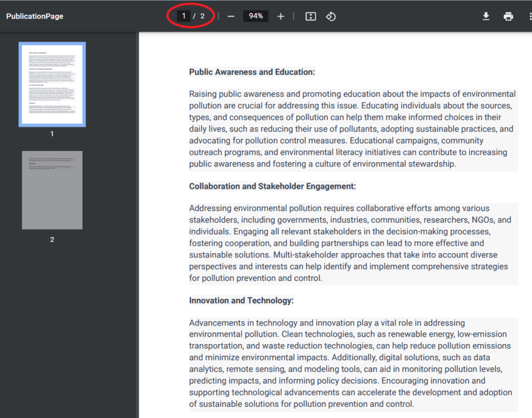Click the current page number field
The image size is (532, 418).
point(184,16)
